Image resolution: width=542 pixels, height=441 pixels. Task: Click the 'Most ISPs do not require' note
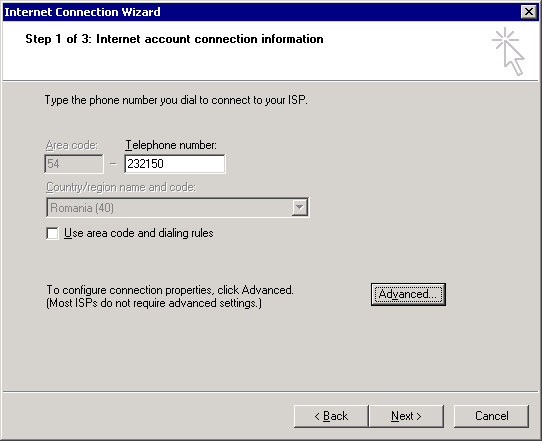[x=154, y=303]
